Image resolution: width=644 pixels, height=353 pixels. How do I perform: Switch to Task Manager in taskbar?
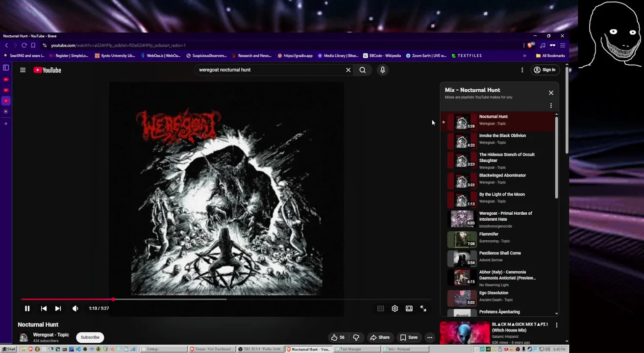(357, 349)
